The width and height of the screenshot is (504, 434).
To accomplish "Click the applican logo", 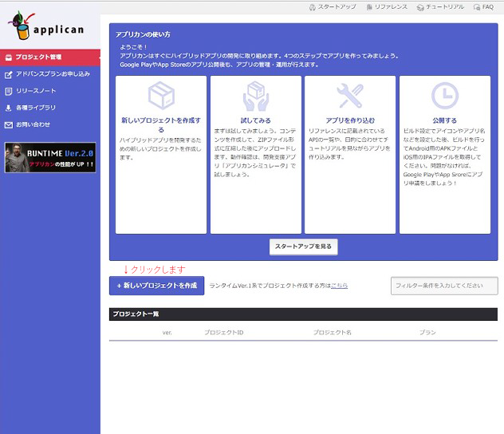I will [45, 26].
